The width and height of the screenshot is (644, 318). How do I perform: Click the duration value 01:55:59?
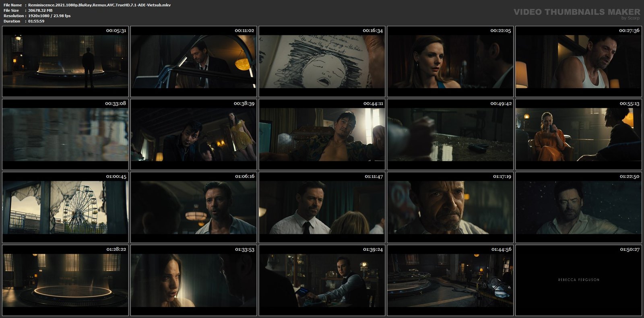[x=36, y=21]
